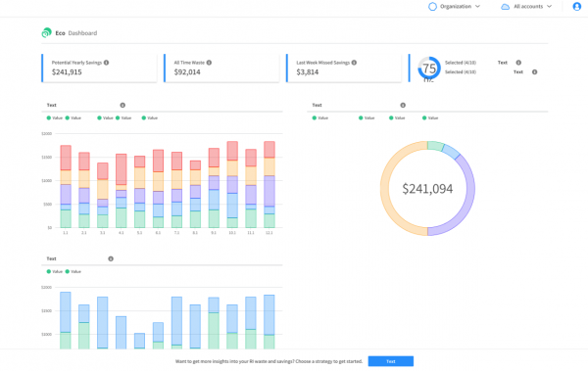
Task: Click the 75 percent circular progress gauge
Action: pyautogui.click(x=429, y=69)
